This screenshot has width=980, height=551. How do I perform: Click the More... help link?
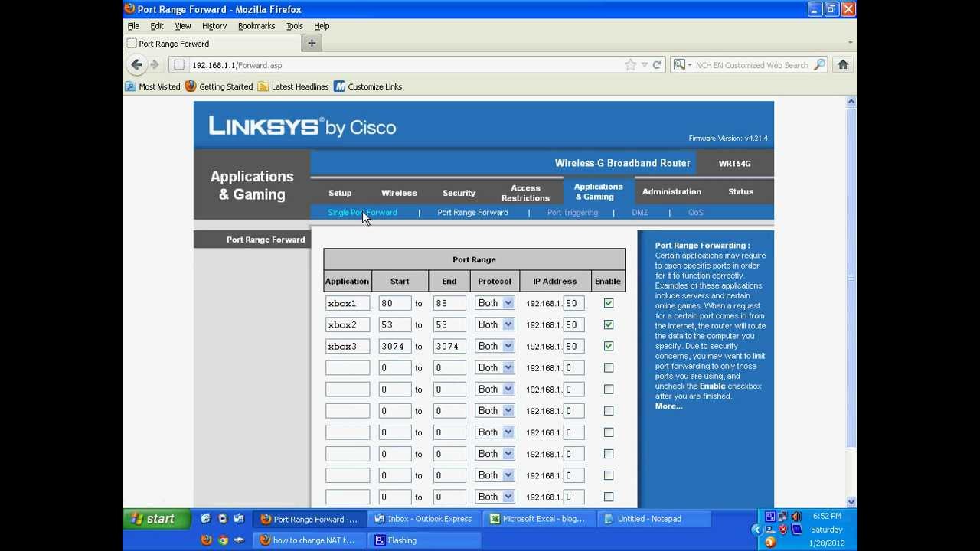[668, 406]
